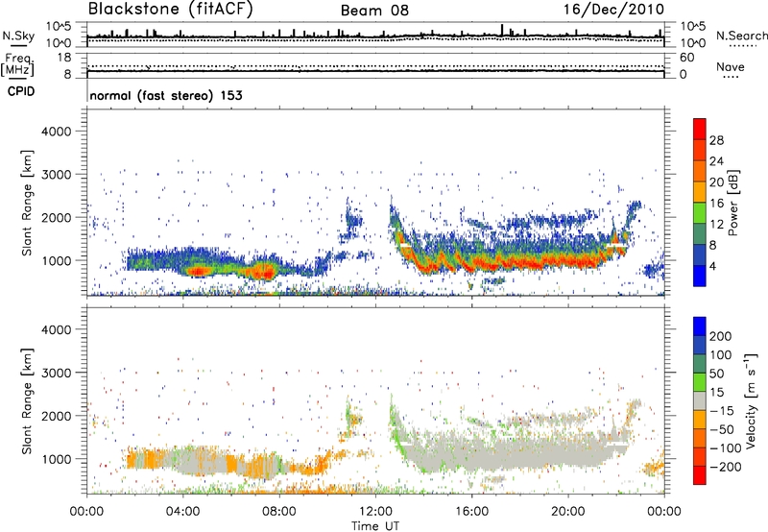
Task: Click the "04:00" time axis label
Action: coord(183,512)
